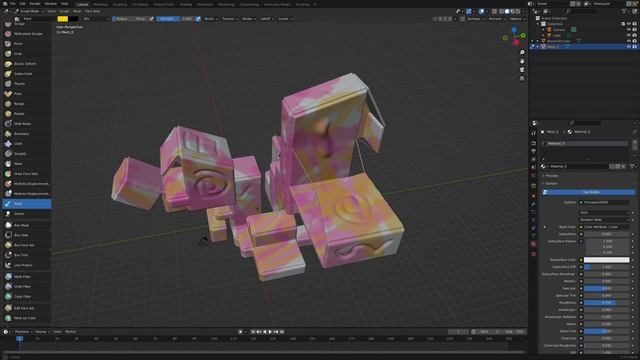
Task: Select the Elastic Deform brush
Action: click(x=27, y=64)
